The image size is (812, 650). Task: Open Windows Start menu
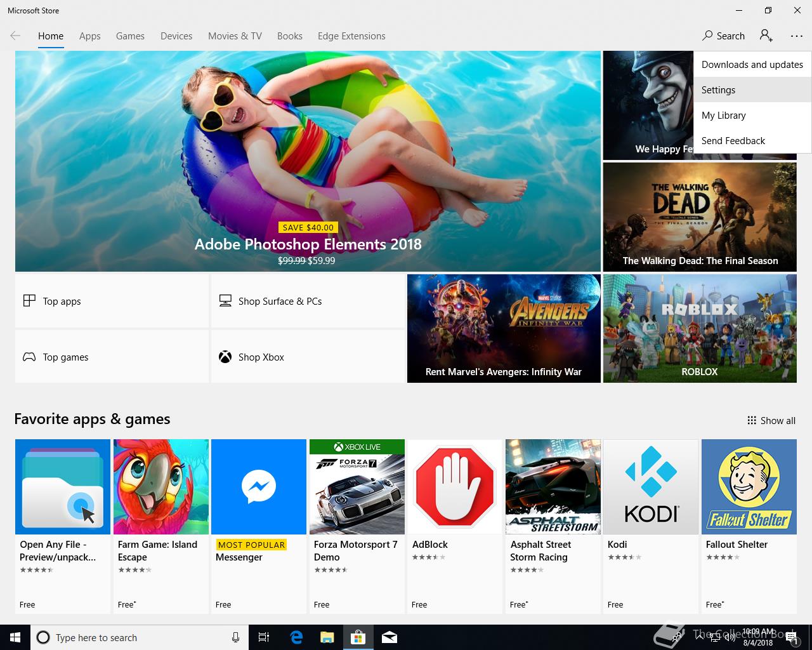click(x=15, y=637)
